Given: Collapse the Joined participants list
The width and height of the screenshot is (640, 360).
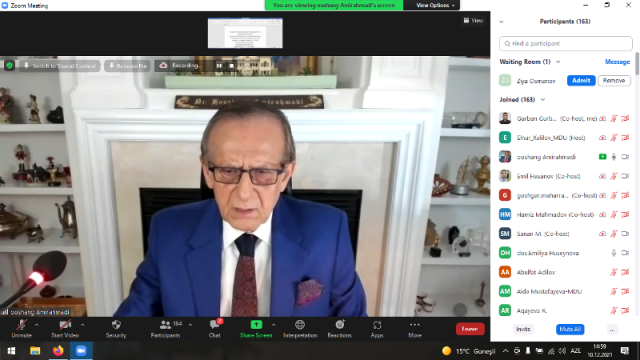Looking at the screenshot, I should pyautogui.click(x=542, y=100).
